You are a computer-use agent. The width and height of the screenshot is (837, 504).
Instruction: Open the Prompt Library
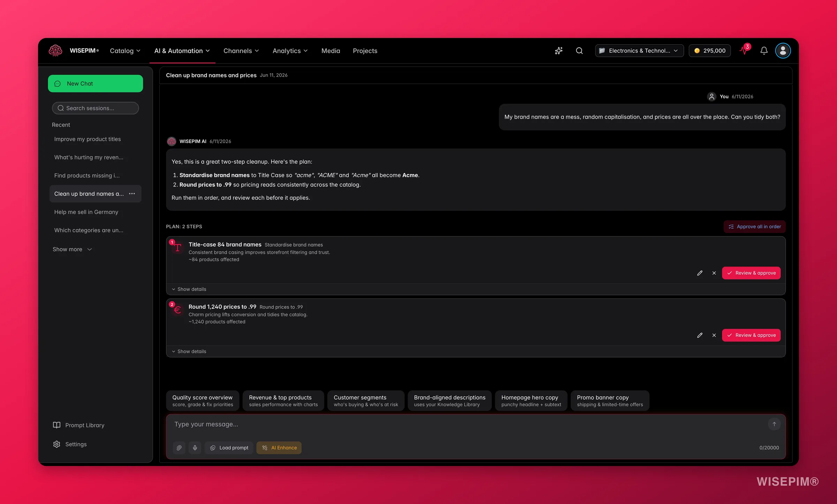[78, 425]
